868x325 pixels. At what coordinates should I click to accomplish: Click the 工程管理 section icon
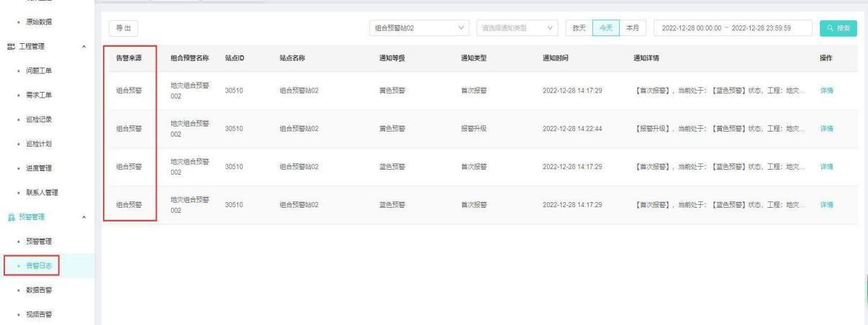click(9, 47)
